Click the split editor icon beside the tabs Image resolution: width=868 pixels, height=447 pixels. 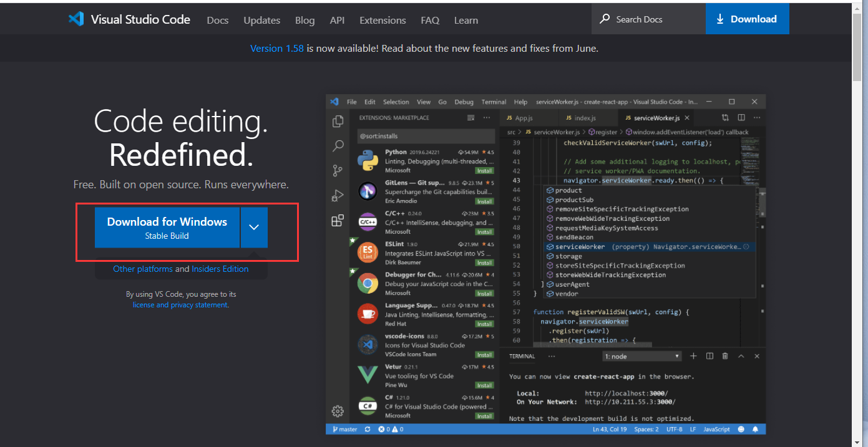[x=741, y=118]
